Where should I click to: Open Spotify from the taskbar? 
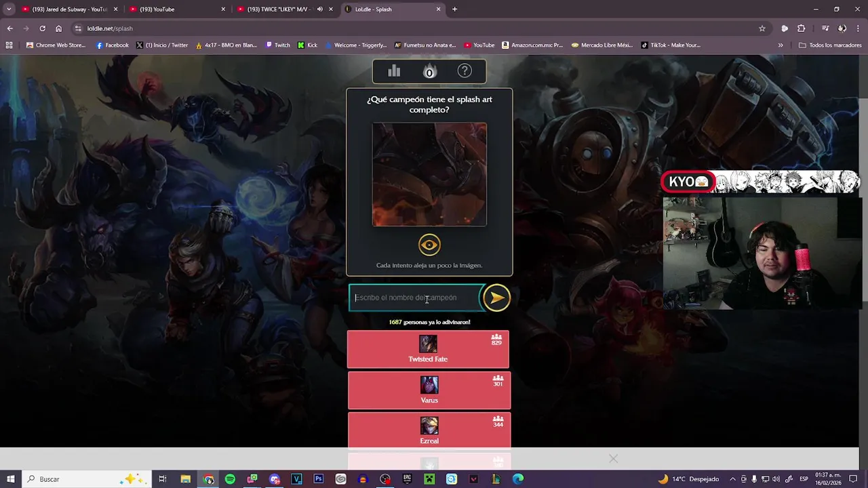(x=230, y=479)
